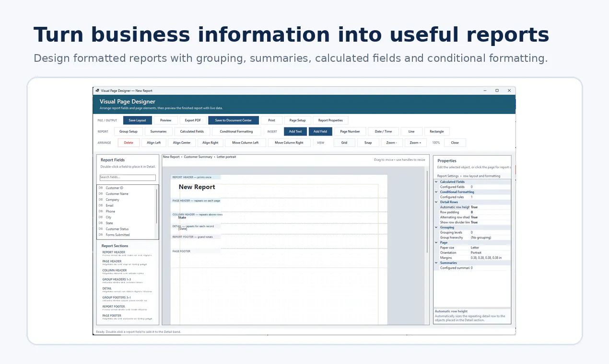Click the Print button

(x=271, y=120)
